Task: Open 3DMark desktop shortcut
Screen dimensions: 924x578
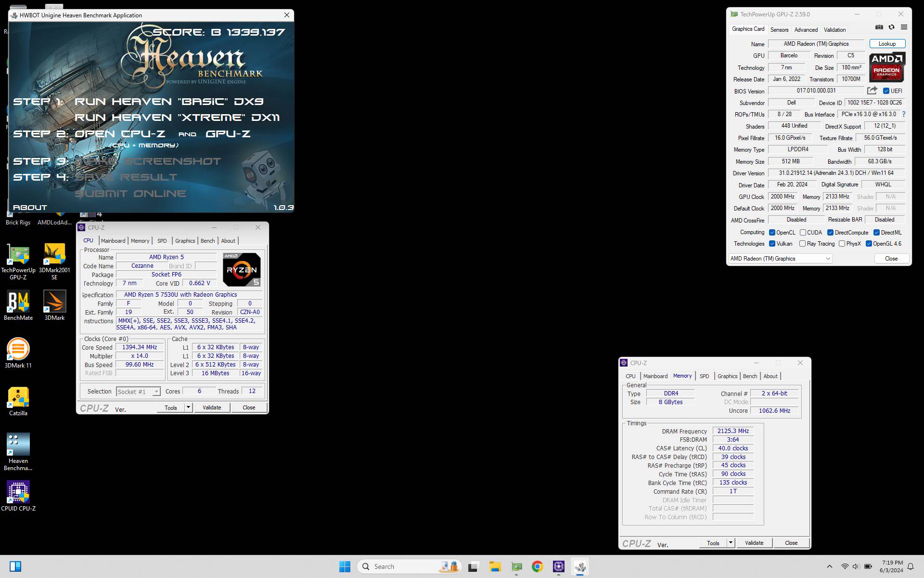Action: 54,306
